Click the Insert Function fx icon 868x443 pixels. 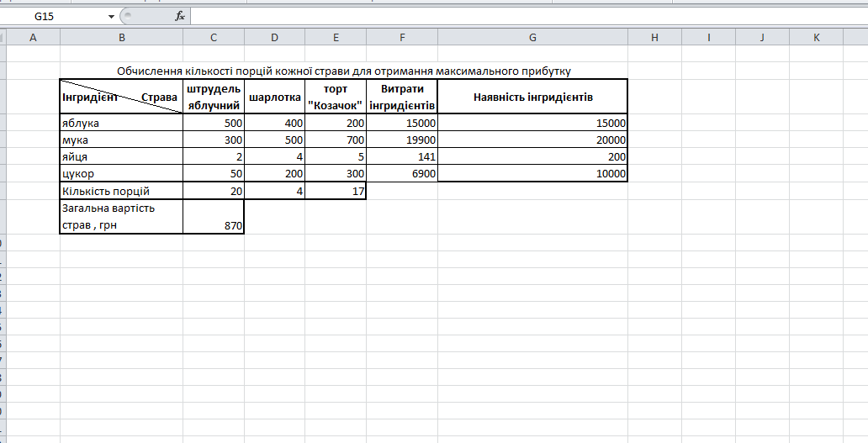tap(179, 16)
